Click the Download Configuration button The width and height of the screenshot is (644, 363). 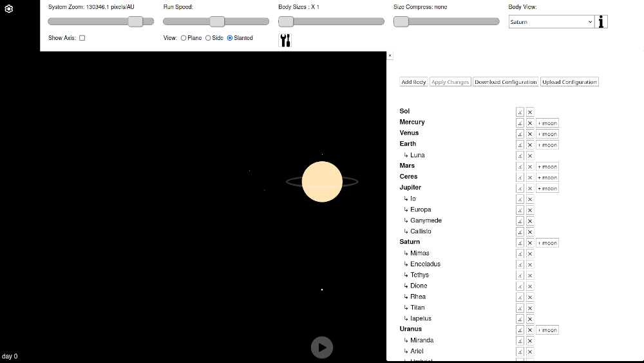(x=506, y=82)
